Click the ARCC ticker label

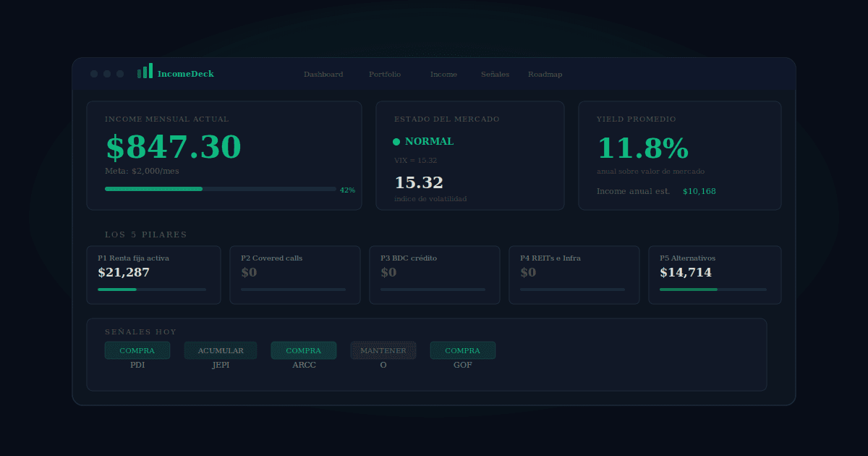[x=304, y=366]
